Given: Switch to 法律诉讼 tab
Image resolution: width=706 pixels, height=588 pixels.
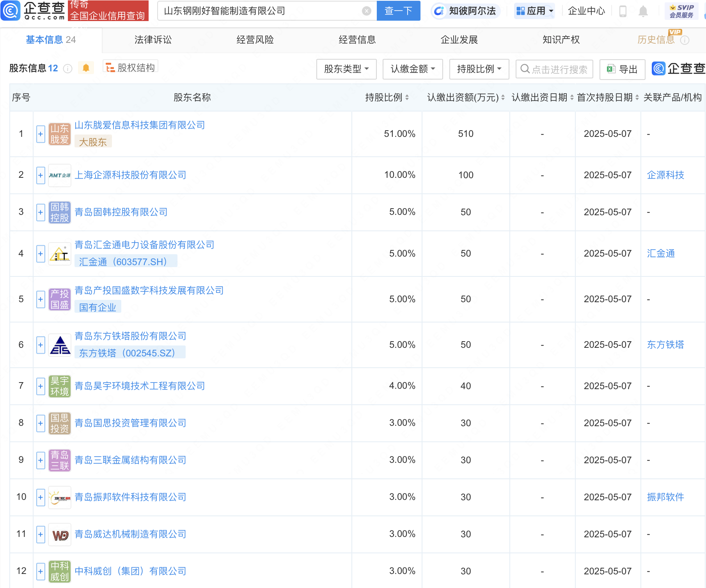Looking at the screenshot, I should click(x=153, y=40).
